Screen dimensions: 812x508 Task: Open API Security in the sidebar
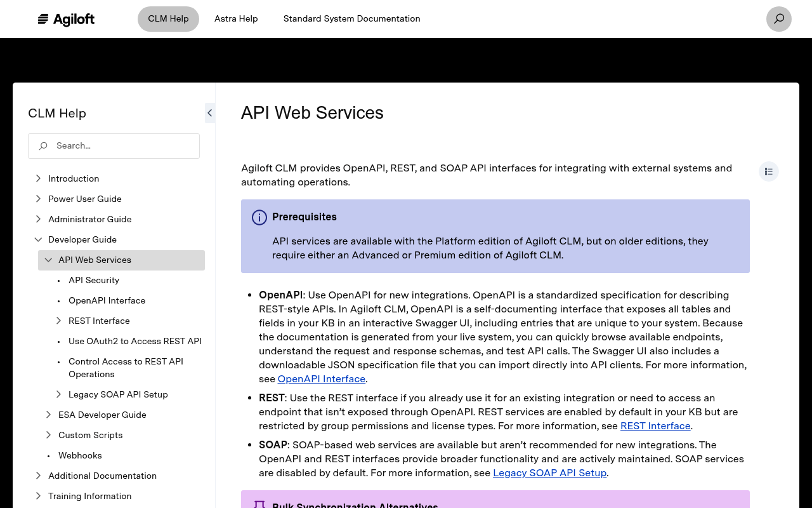pos(94,280)
